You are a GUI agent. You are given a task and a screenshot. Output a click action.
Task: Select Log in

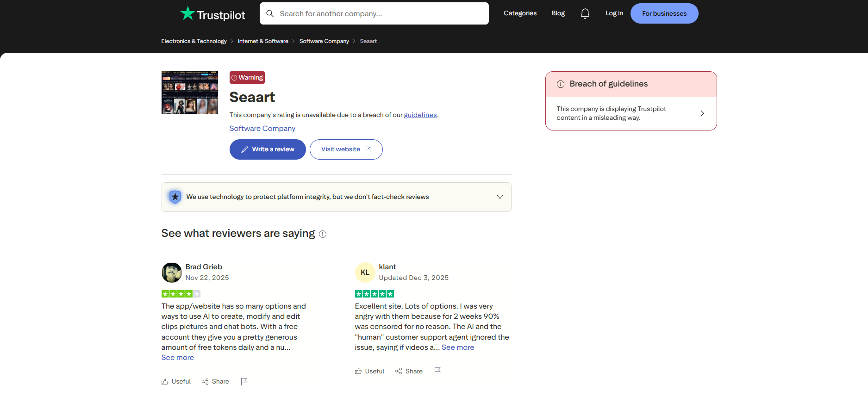614,13
